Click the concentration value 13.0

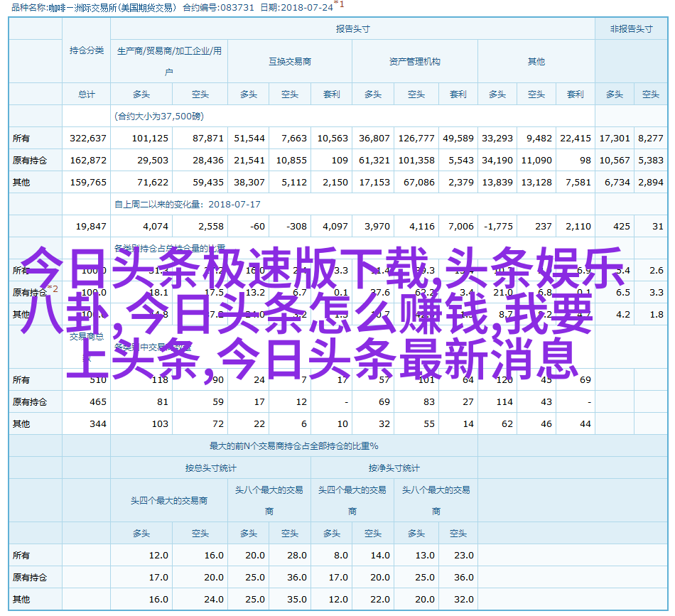[424, 556]
